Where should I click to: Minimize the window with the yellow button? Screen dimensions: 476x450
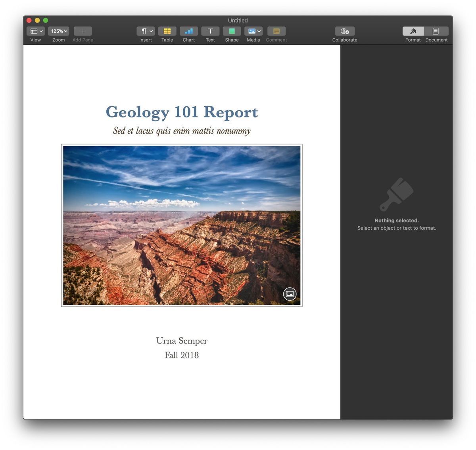pos(37,20)
